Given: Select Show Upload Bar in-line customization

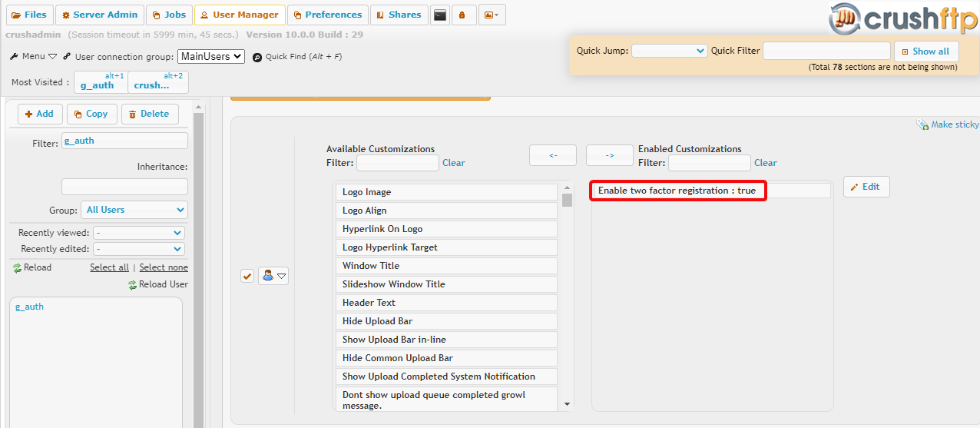Looking at the screenshot, I should click(446, 340).
